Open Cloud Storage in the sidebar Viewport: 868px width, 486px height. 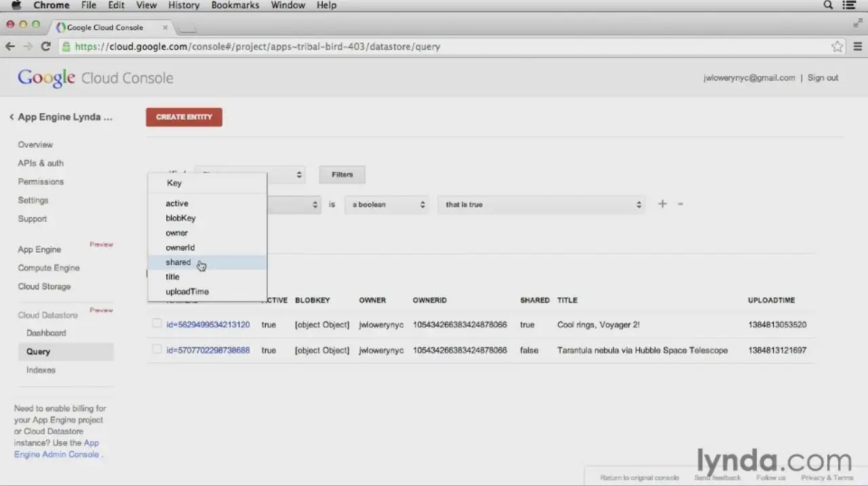coord(44,286)
